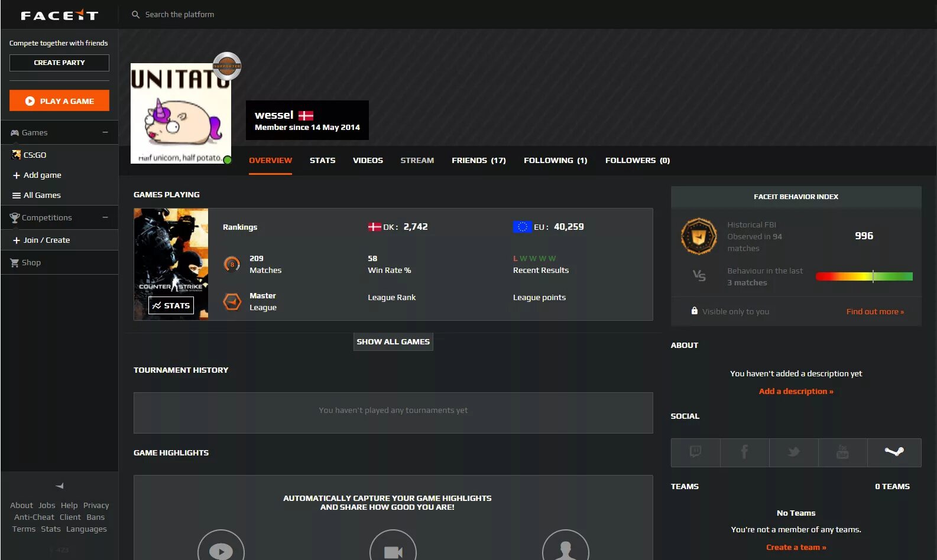Viewport: 937px width, 560px height.
Task: Click the Historical FBI score 996
Action: pyautogui.click(x=864, y=236)
